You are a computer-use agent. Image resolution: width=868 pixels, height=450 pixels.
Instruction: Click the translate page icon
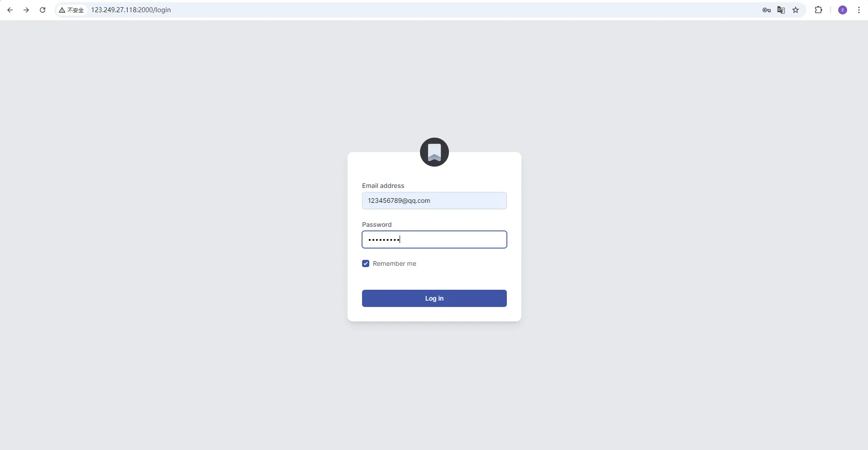click(781, 10)
